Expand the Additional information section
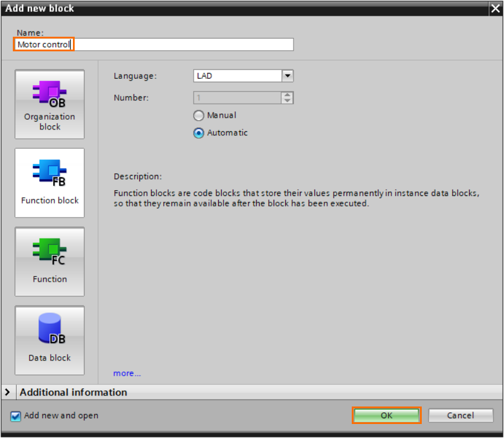The width and height of the screenshot is (504, 438). (x=8, y=393)
